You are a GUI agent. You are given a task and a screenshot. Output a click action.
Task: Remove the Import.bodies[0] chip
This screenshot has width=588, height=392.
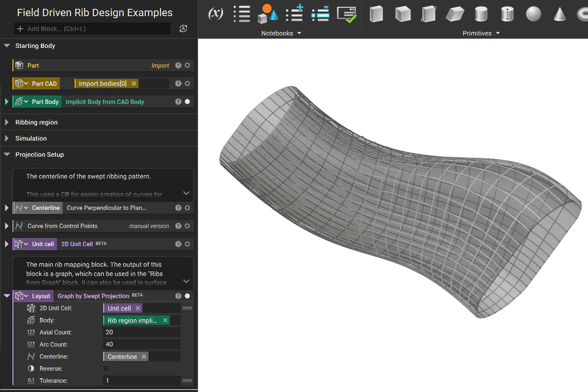[134, 83]
